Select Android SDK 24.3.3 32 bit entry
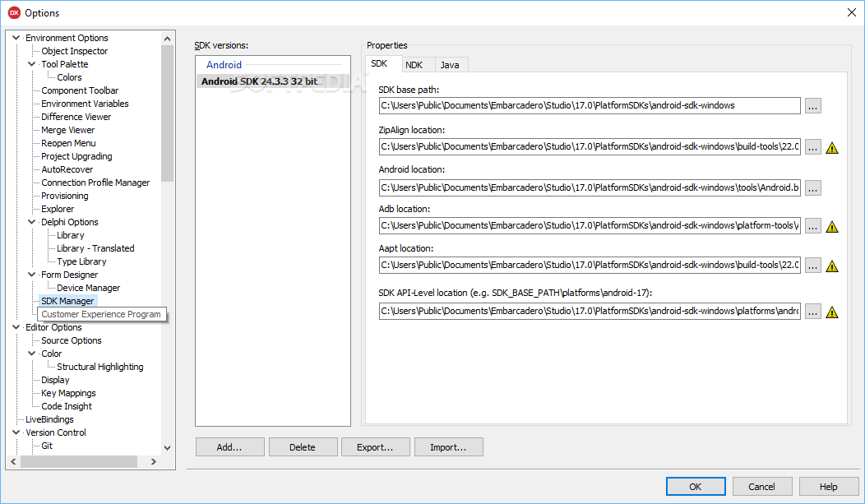The height and width of the screenshot is (504, 865). pos(272,81)
